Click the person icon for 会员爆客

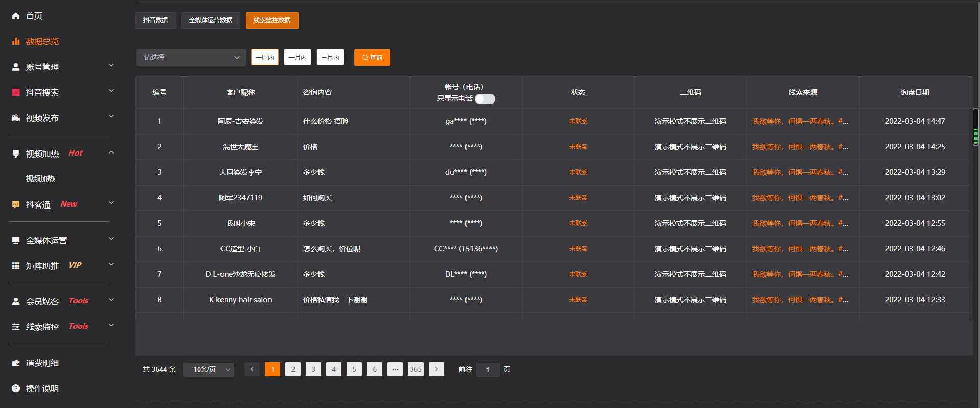16,301
